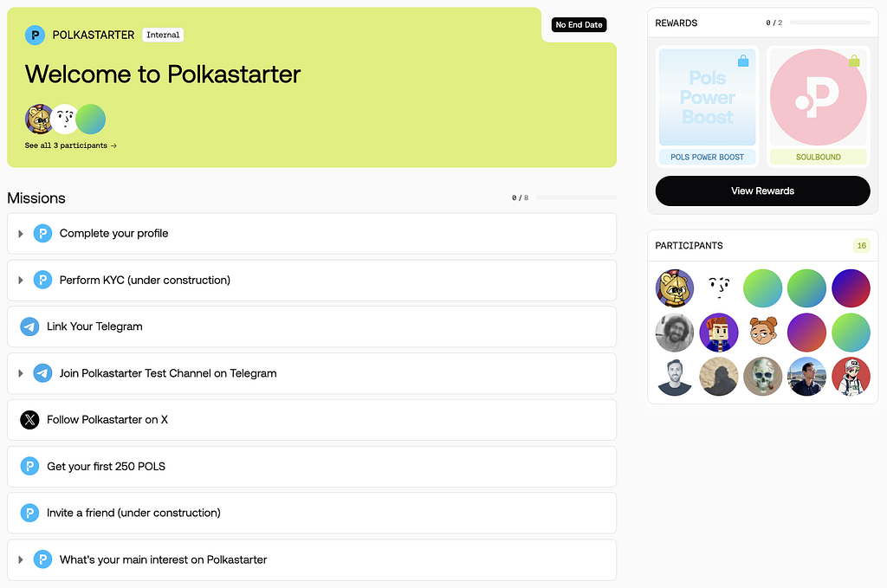This screenshot has height=588, width=887.
Task: Click the Polkastarter logo in header
Action: point(35,35)
